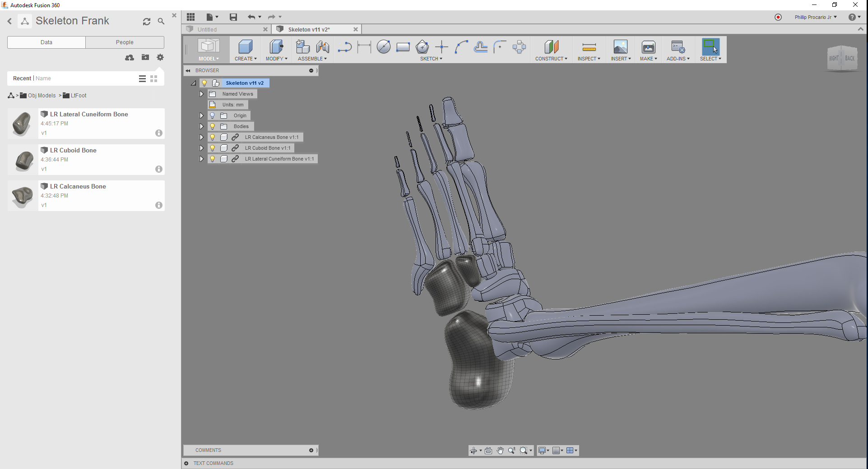This screenshot has width=868, height=469.
Task: Open LR Calcaneus Bone thumbnail
Action: [23, 196]
